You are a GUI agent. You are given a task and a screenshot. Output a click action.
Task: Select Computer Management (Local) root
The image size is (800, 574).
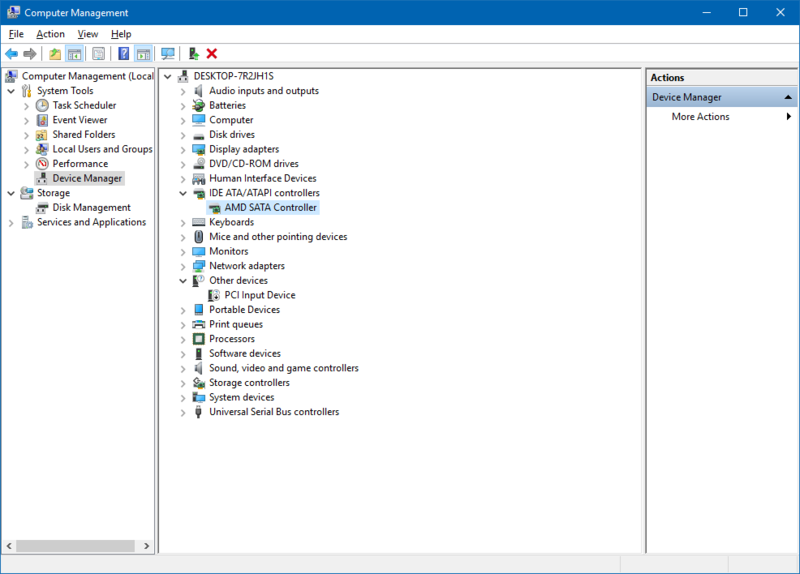click(x=87, y=76)
